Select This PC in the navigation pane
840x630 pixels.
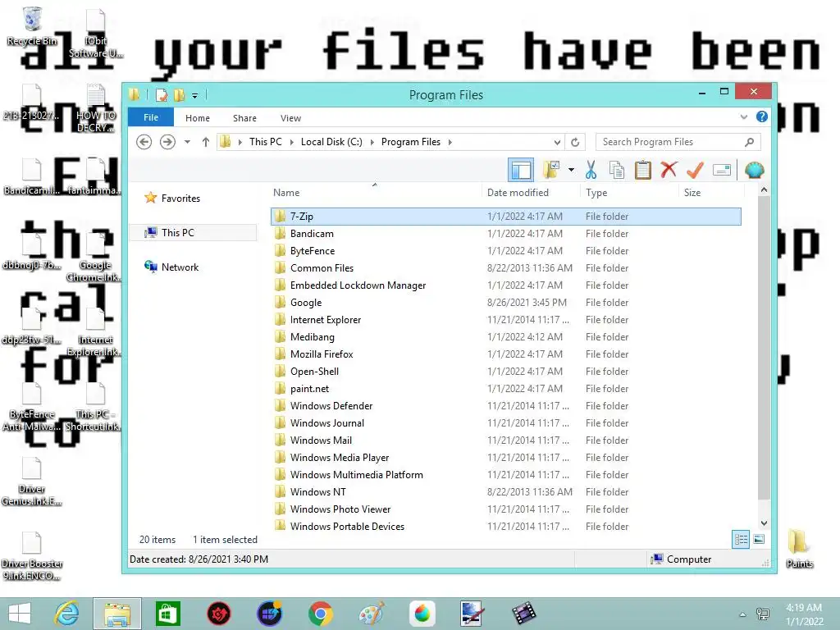click(x=194, y=232)
